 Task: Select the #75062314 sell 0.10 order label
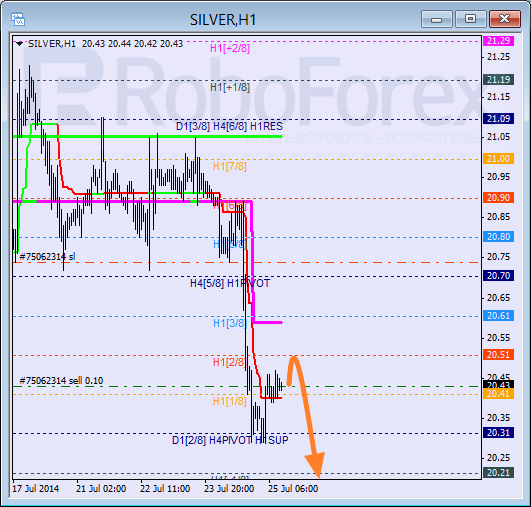click(x=61, y=381)
